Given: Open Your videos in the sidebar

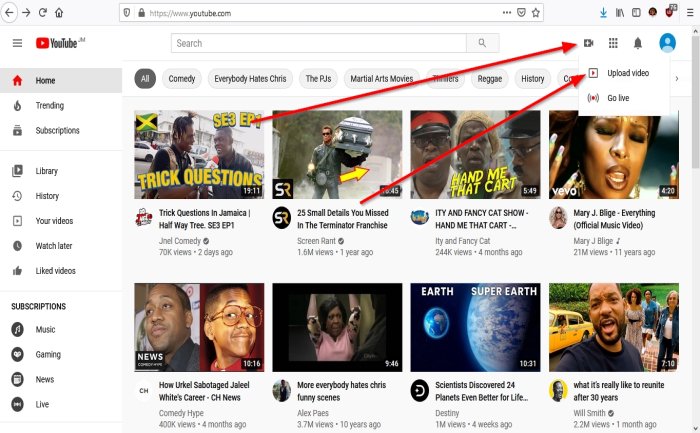Looking at the screenshot, I should (x=61, y=221).
